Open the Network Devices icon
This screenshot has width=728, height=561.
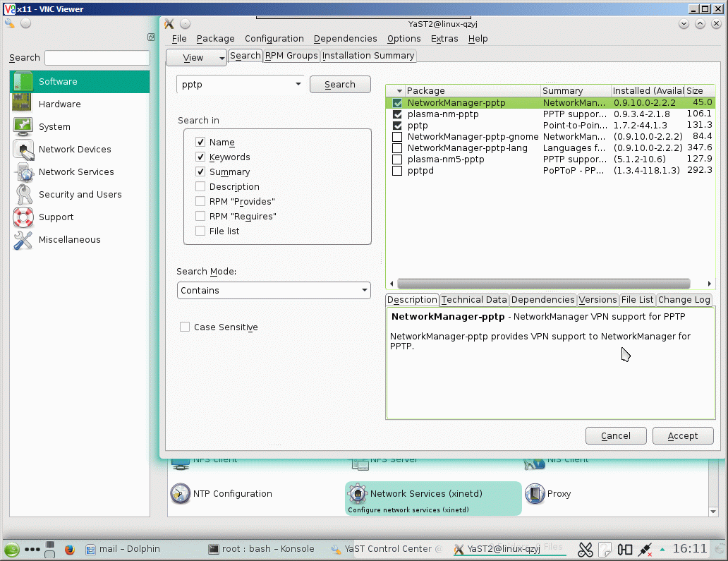pos(23,149)
